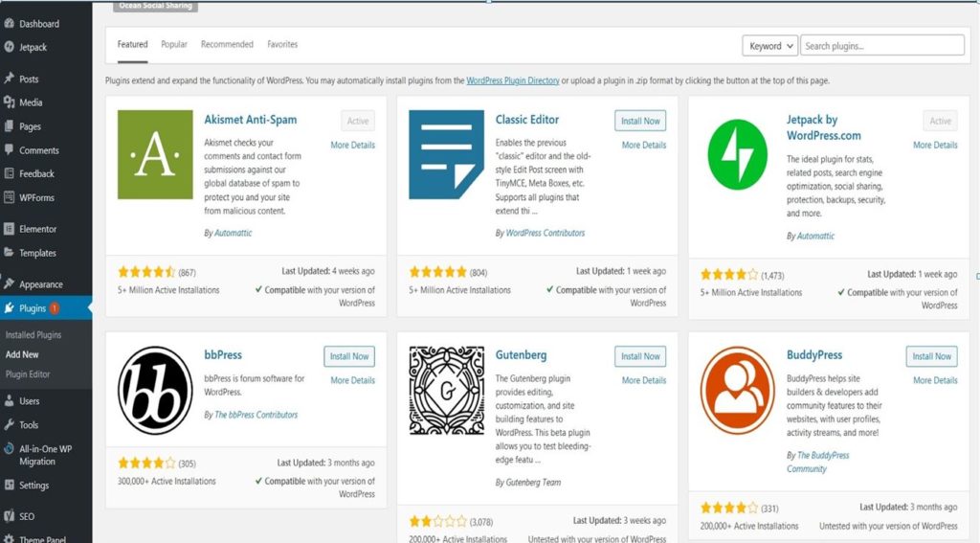Install the bbPress plugin
Viewport: 980px width, 543px height.
click(348, 356)
